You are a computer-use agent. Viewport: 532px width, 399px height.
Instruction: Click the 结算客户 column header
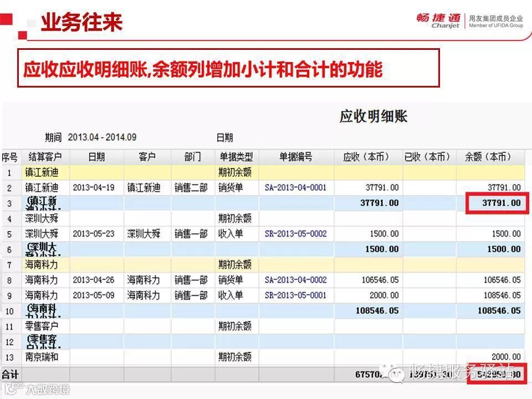[45, 157]
